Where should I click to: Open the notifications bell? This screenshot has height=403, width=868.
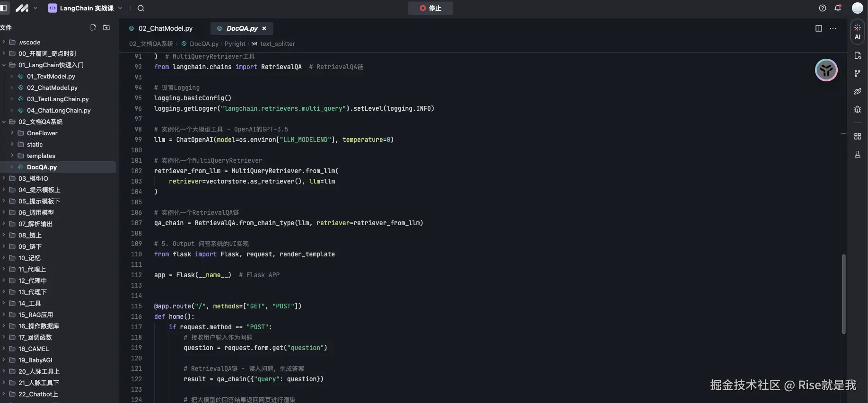pyautogui.click(x=838, y=8)
